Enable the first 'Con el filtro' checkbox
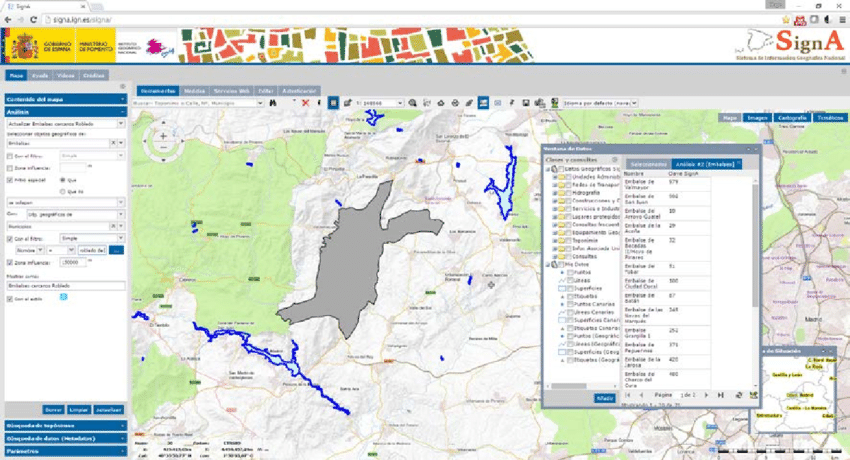The height and width of the screenshot is (460, 850). point(10,156)
